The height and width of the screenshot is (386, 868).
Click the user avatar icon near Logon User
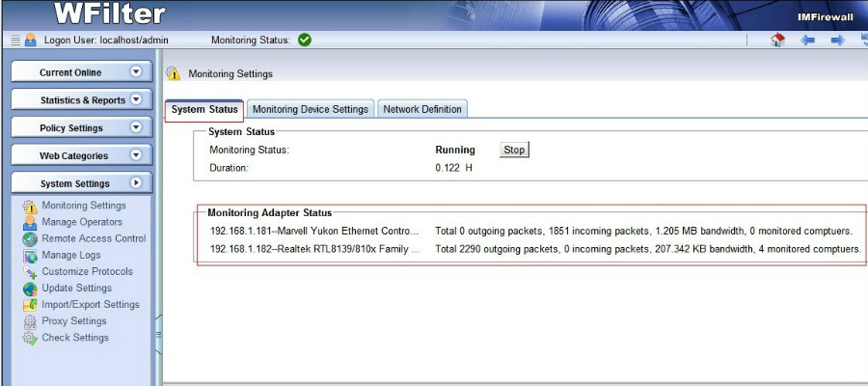pos(31,40)
